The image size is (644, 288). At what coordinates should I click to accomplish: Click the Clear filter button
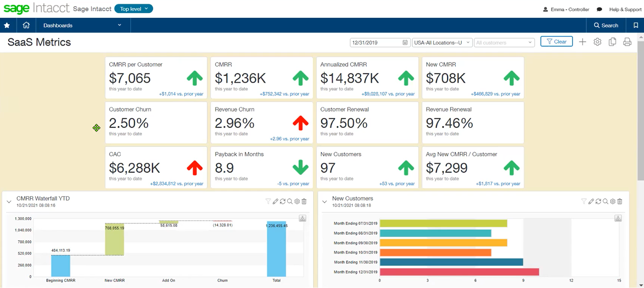pyautogui.click(x=556, y=41)
